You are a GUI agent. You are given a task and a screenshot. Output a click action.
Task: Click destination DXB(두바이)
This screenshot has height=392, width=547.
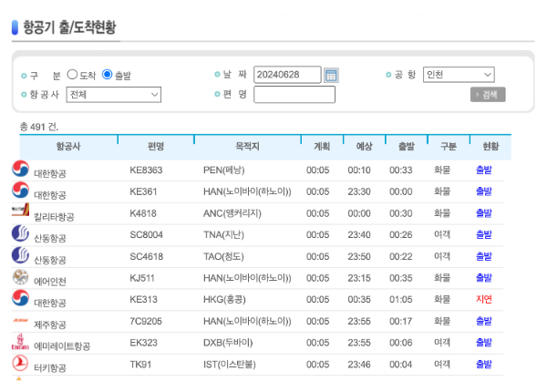(228, 343)
